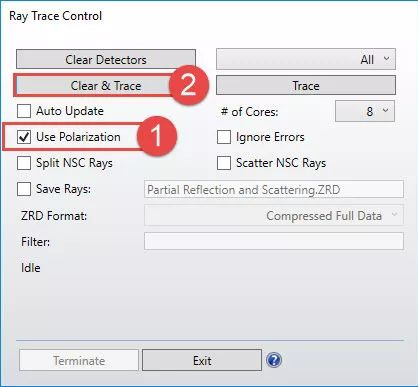Turn on Scatter NSC Rays

[x=224, y=163]
